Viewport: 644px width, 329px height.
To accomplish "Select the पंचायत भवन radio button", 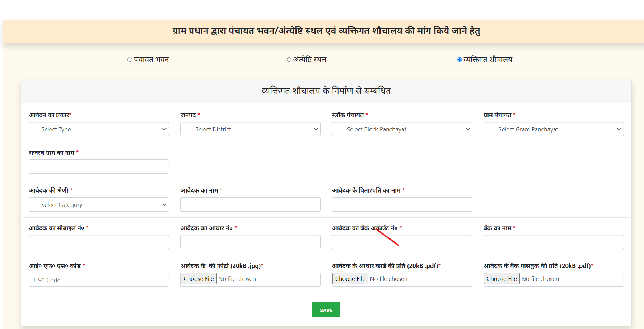I will tap(129, 59).
